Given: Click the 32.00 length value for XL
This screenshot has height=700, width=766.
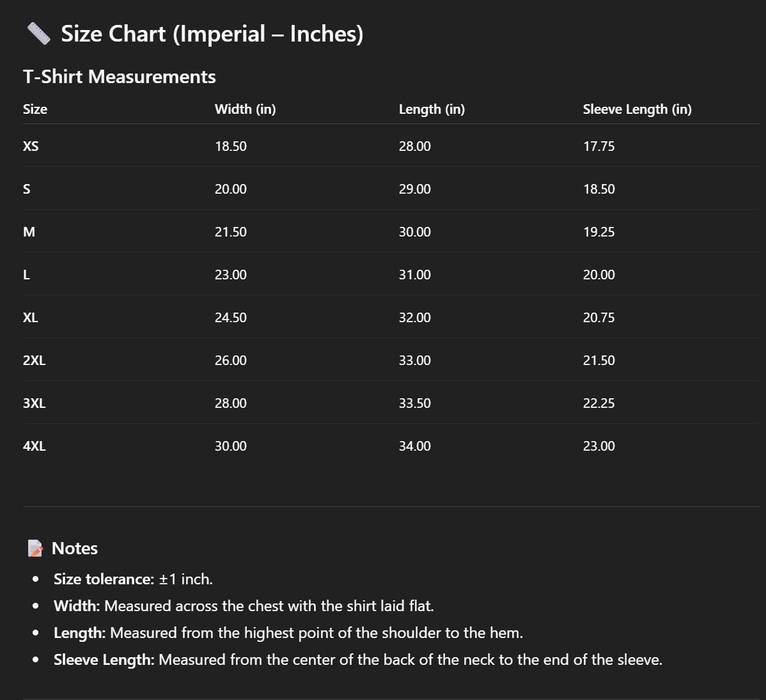Looking at the screenshot, I should 414,318.
